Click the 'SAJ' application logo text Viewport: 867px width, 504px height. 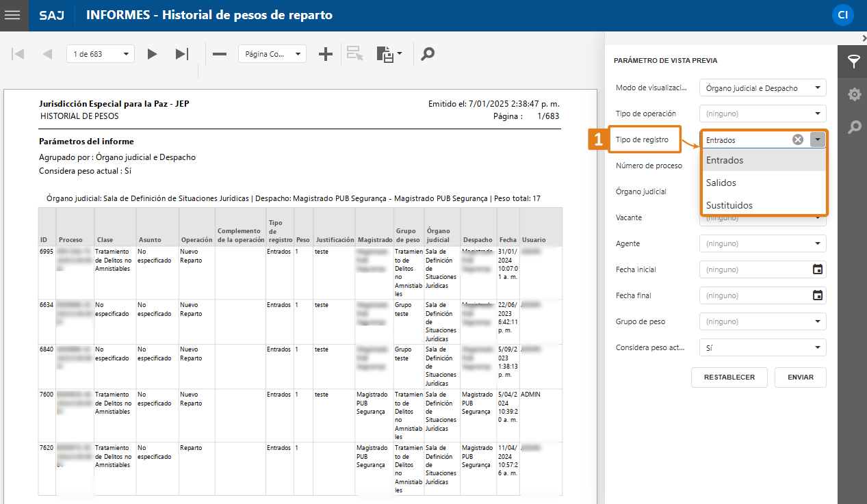[x=51, y=15]
